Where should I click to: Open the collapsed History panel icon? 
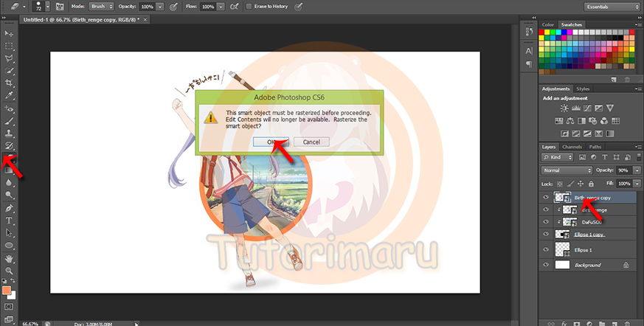click(x=529, y=32)
